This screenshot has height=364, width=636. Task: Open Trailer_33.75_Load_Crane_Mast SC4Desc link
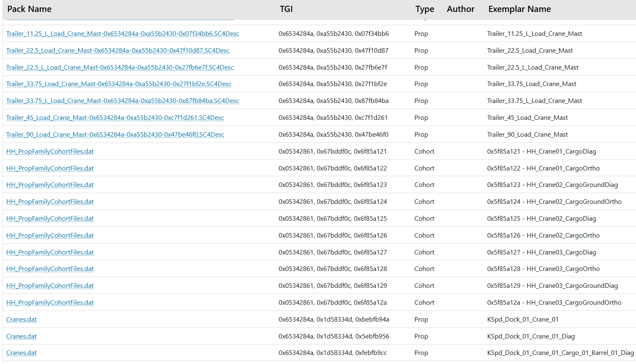coord(119,84)
